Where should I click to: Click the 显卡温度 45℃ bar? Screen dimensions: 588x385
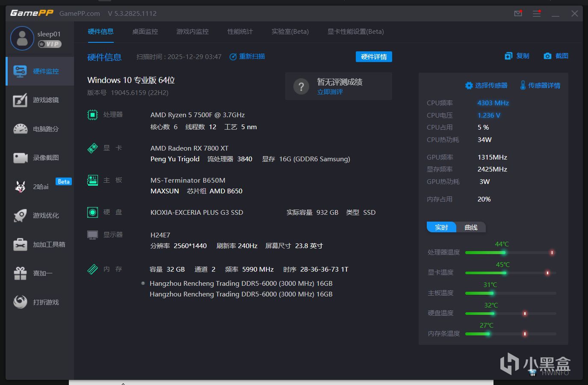[511, 273]
